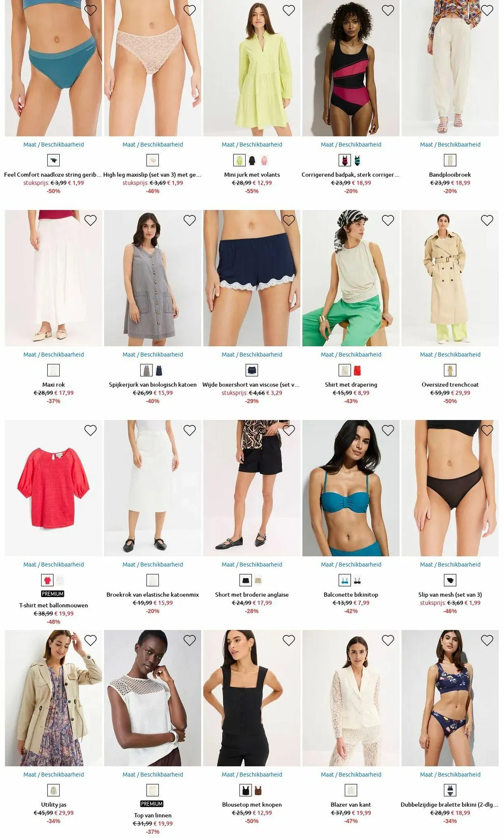This screenshot has width=504, height=840.
Task: Select pink color swatch for Mini jurk
Action: 264,160
